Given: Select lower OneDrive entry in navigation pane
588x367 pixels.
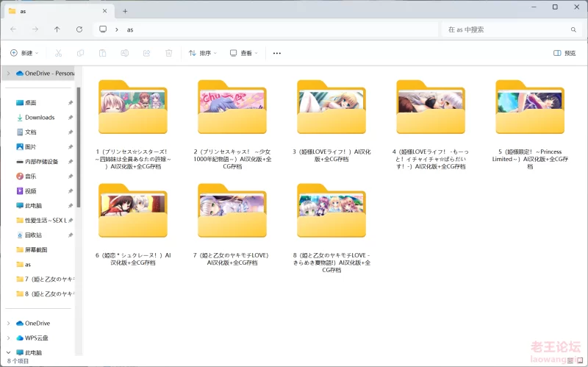Looking at the screenshot, I should click(33, 323).
